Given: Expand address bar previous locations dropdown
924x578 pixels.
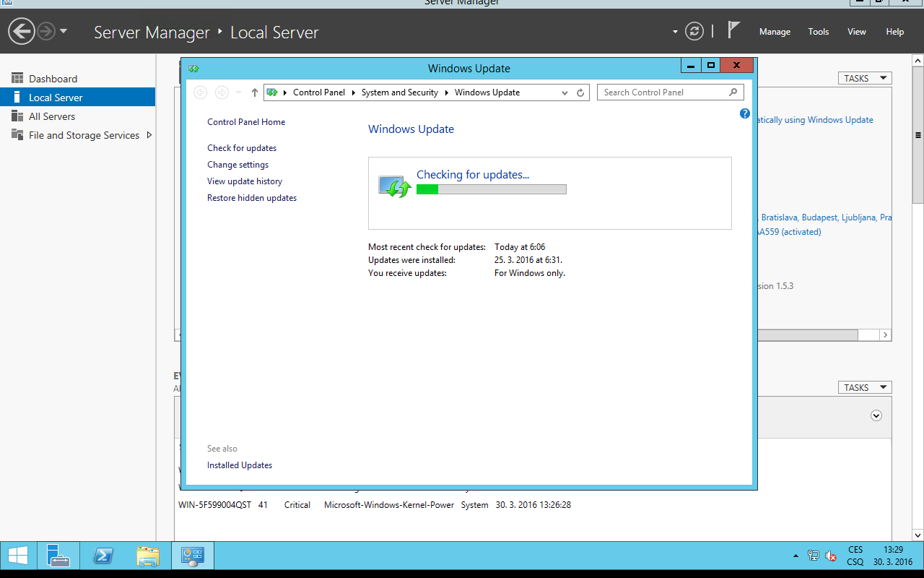Looking at the screenshot, I should click(x=565, y=92).
